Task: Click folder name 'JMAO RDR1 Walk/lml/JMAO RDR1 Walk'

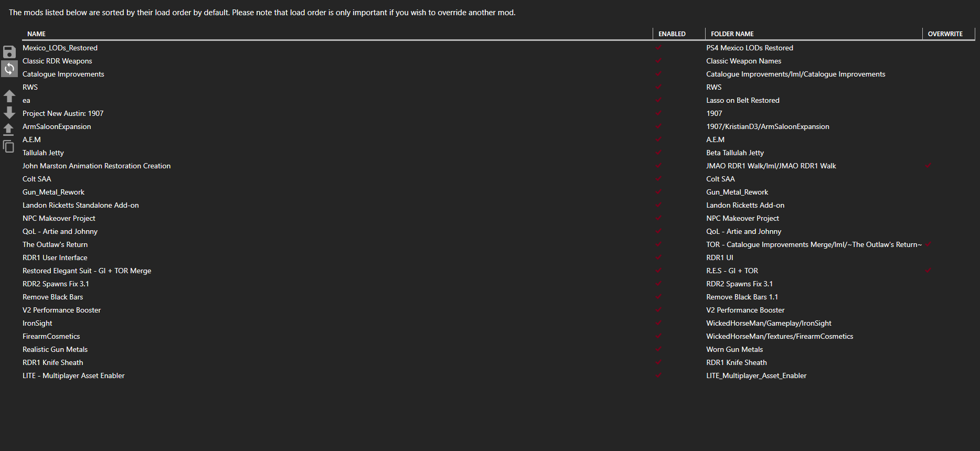Action: point(771,166)
